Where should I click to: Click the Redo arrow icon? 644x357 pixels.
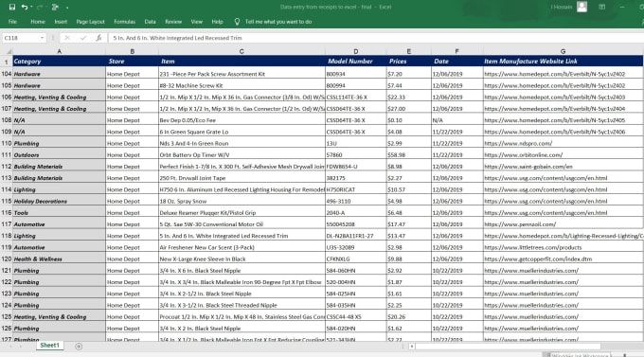click(40, 7)
